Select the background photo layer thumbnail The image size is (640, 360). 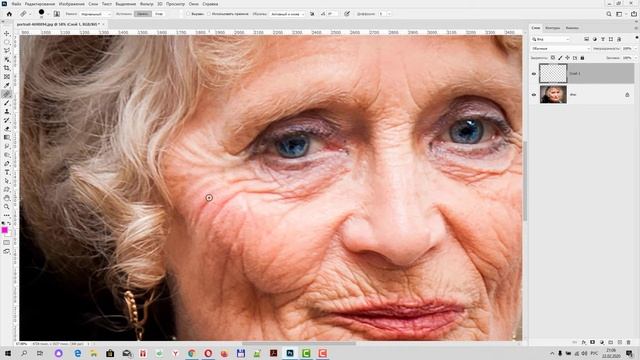click(553, 95)
